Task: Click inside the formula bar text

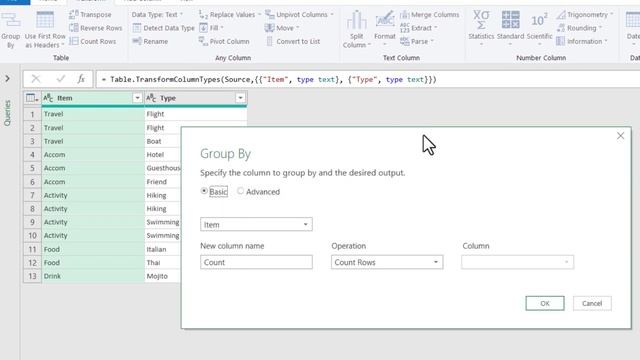Action: (269, 79)
